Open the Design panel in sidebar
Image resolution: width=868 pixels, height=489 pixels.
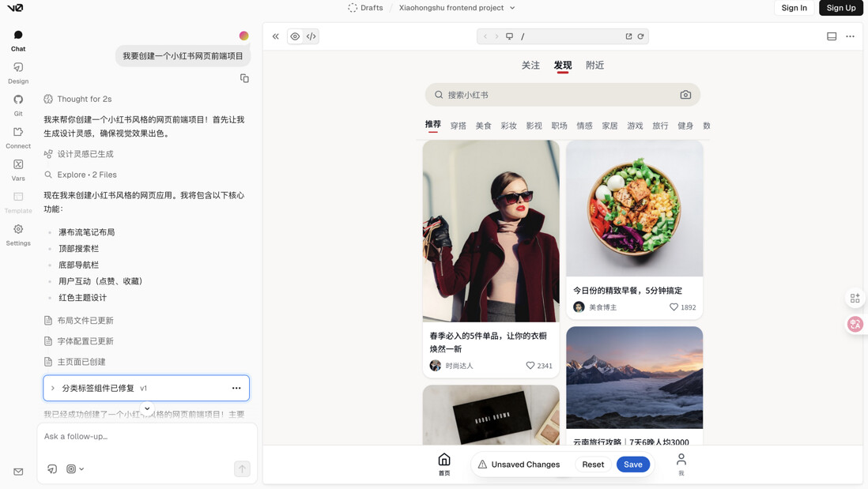[x=18, y=73]
